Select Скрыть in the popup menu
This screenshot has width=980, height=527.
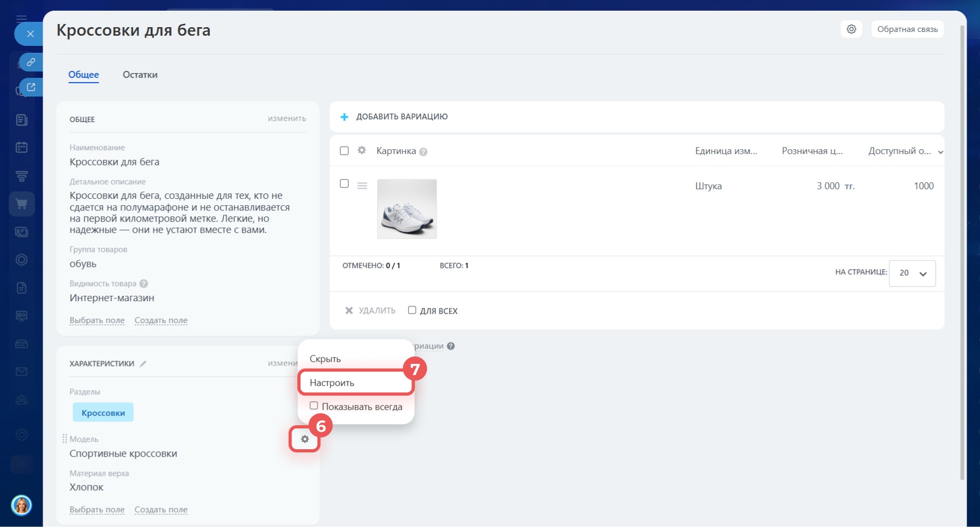325,359
